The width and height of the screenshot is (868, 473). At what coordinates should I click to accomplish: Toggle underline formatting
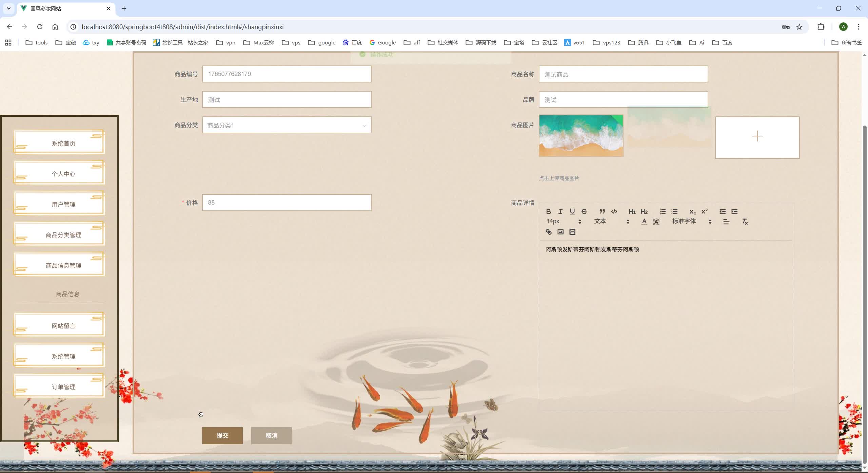coord(573,212)
